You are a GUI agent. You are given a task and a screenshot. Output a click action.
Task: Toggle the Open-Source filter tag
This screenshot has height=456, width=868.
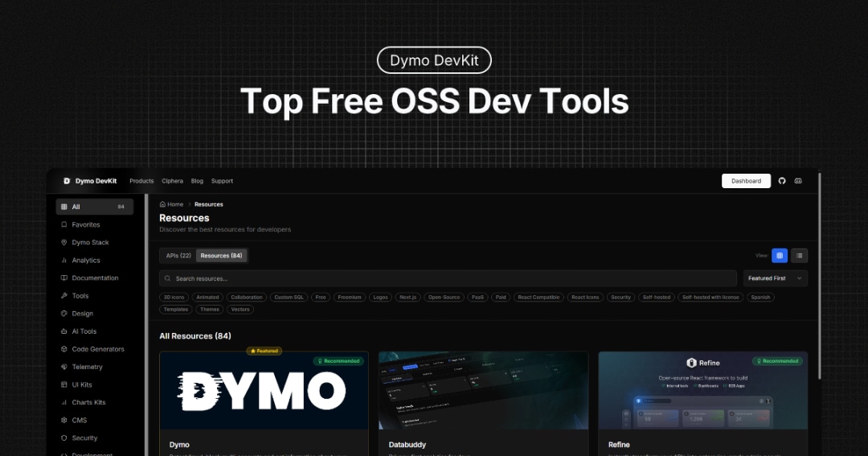(444, 297)
